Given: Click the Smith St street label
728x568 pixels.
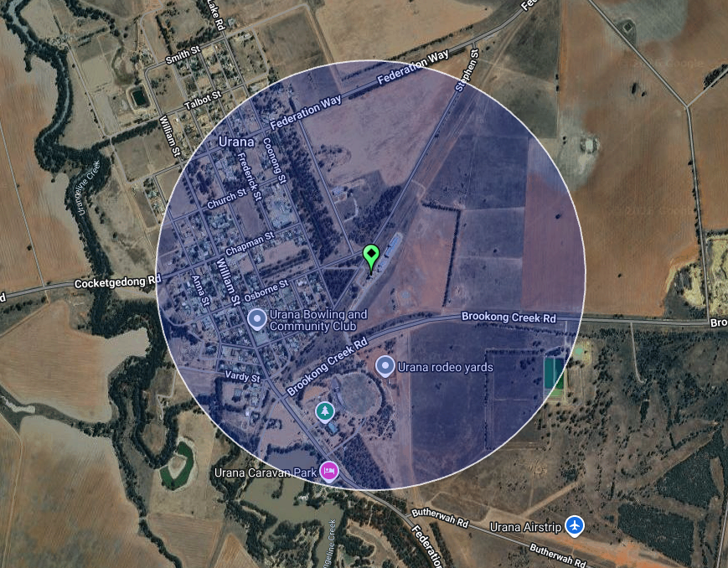Looking at the screenshot, I should click(183, 54).
